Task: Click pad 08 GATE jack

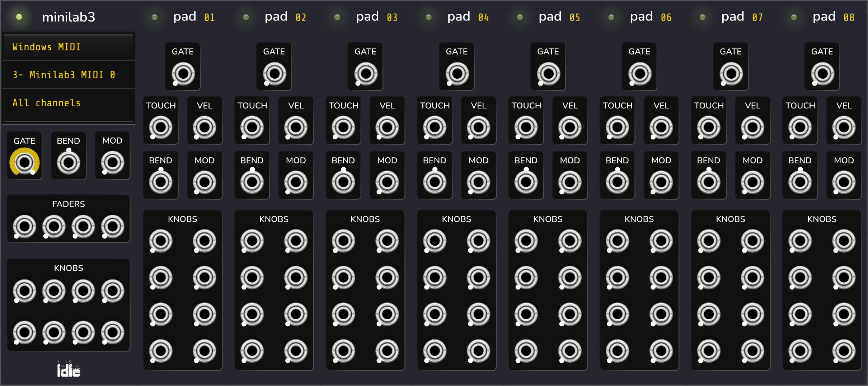Action: [822, 74]
